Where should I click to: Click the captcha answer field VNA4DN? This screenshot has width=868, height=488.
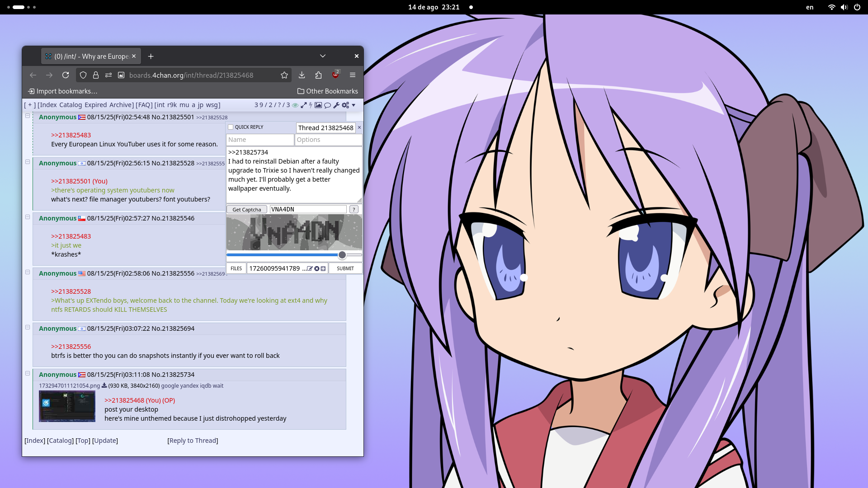click(308, 210)
